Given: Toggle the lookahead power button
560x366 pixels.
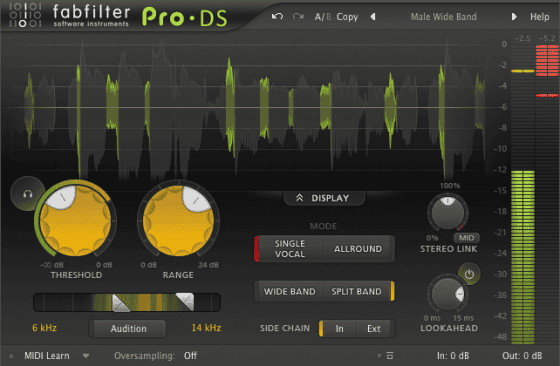Looking at the screenshot, I should click(469, 274).
